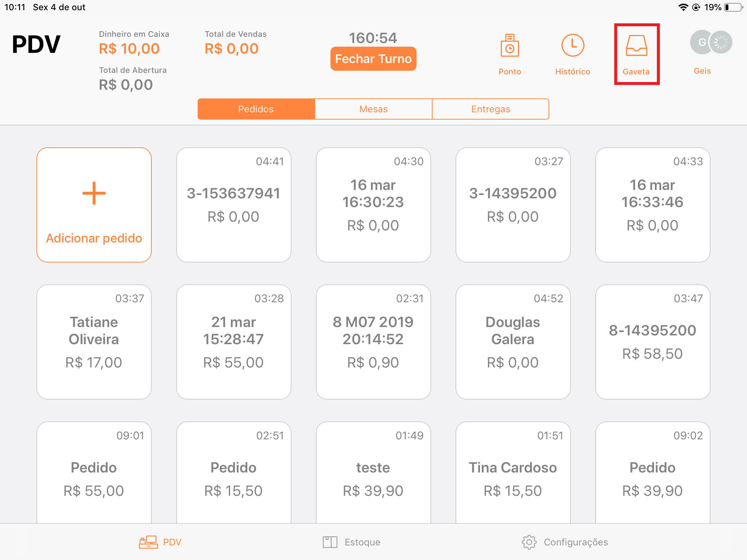Select the PDV bottom tab label
This screenshot has height=560, width=747.
tap(172, 542)
